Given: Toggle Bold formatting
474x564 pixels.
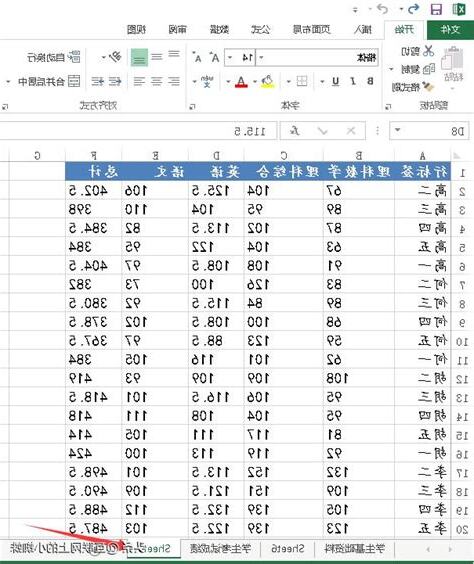Looking at the screenshot, I should 370,81.
